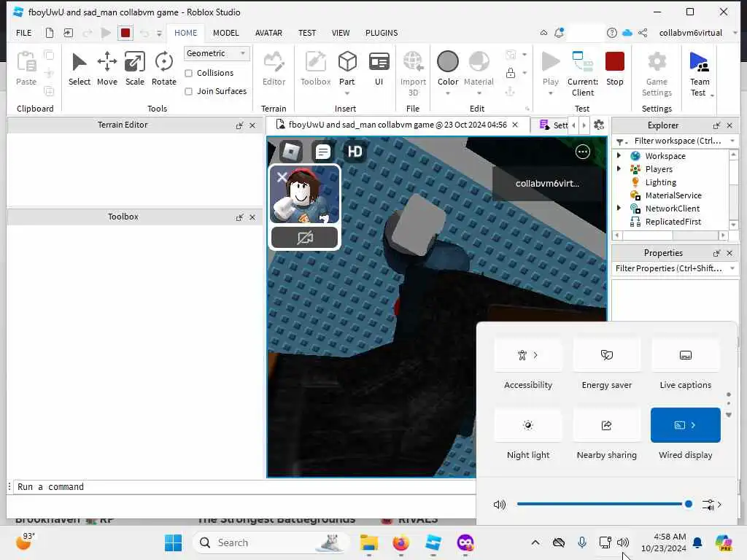Close the Terrain Editor panel

point(252,125)
